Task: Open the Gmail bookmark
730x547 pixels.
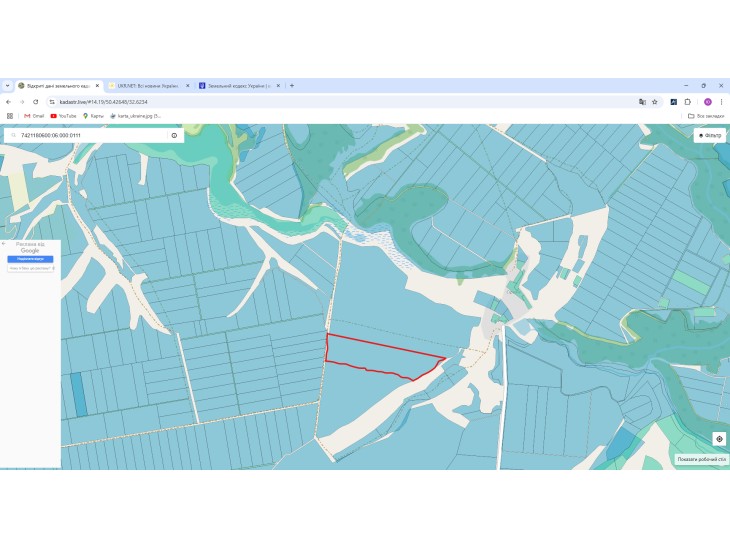Action: [x=34, y=116]
